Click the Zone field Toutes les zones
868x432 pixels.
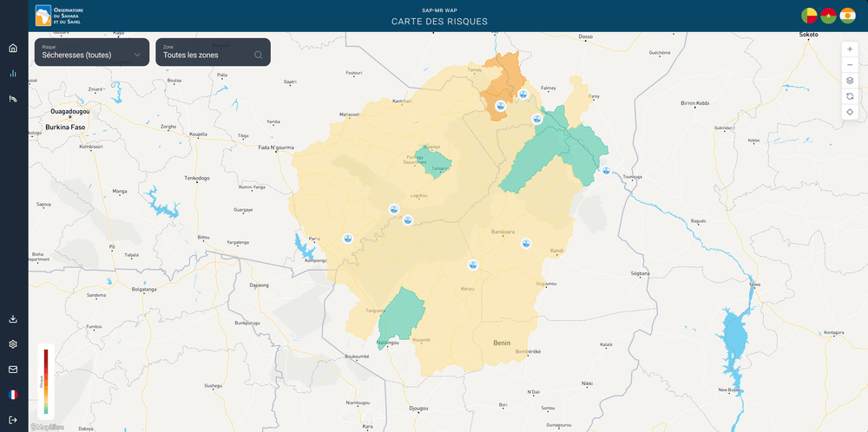(214, 52)
